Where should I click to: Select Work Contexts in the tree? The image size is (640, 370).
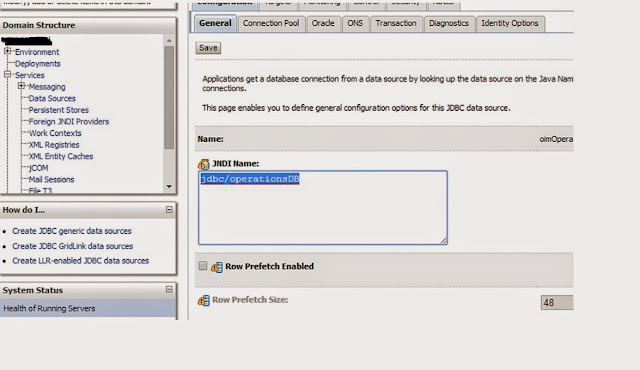55,133
